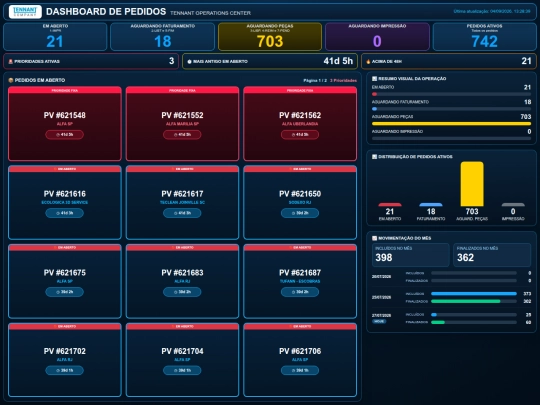Click the tall yellow Aguard. Peças chart bar

point(472,184)
